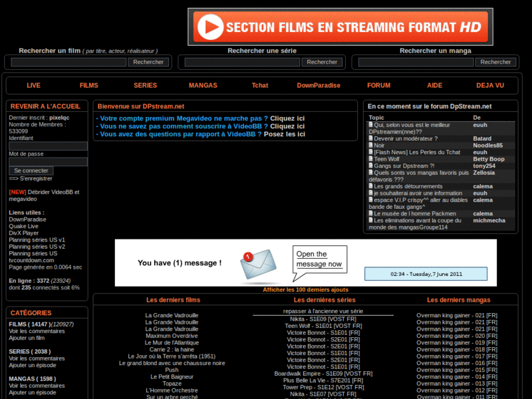Click 'Posez les ici' for VideoBB questions
The image size is (532, 399).
(285, 134)
